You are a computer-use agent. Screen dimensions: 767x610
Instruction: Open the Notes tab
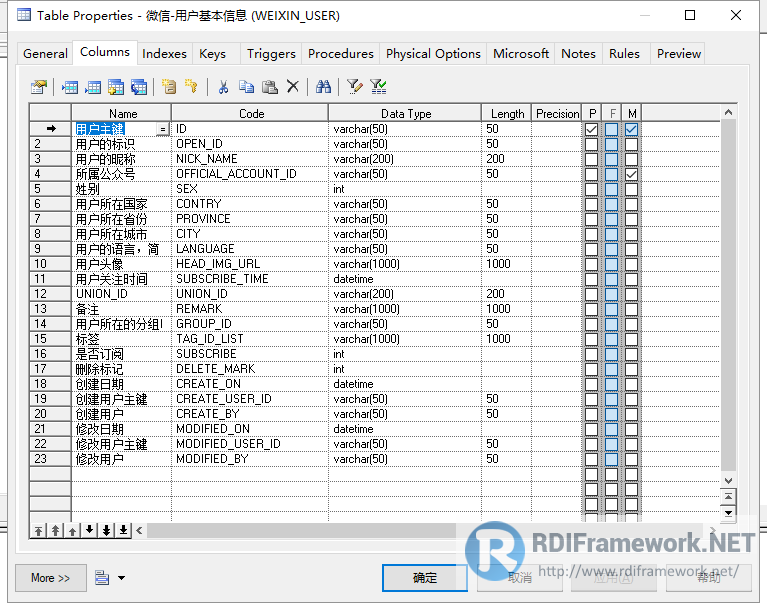click(x=578, y=54)
